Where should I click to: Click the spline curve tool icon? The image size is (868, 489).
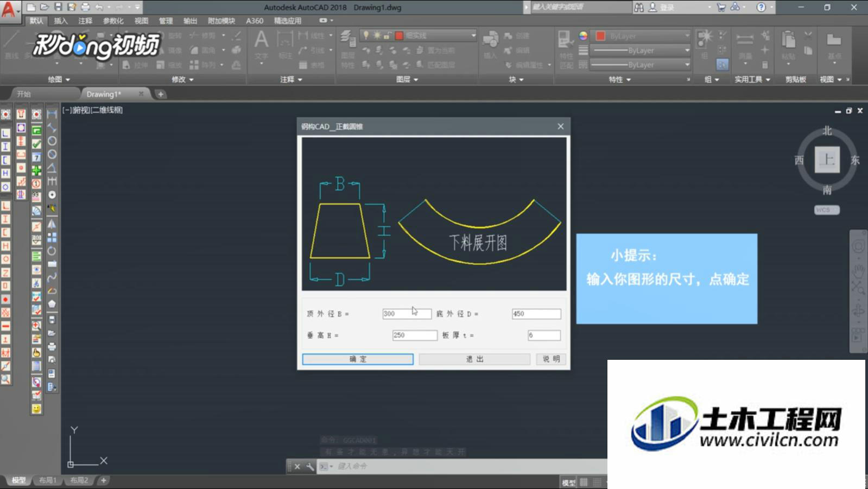pos(52,277)
